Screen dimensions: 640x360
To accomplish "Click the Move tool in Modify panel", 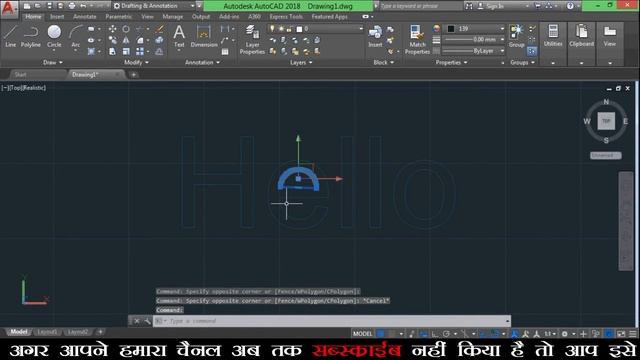I will 112,29.
